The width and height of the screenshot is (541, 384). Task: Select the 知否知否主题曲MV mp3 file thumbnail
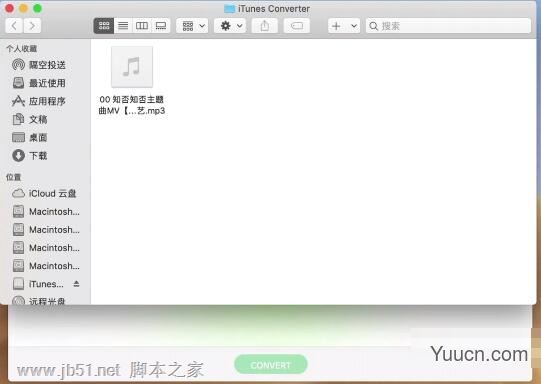tap(132, 67)
